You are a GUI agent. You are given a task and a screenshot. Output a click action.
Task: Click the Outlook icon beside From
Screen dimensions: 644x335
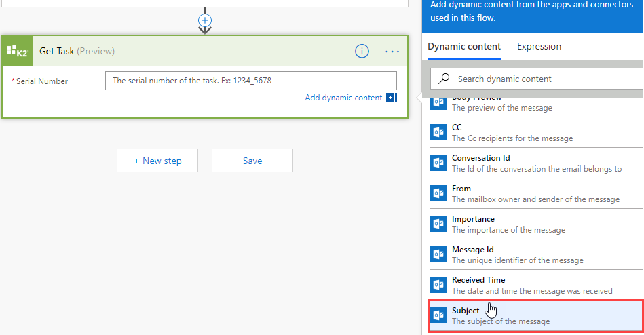pyautogui.click(x=438, y=193)
